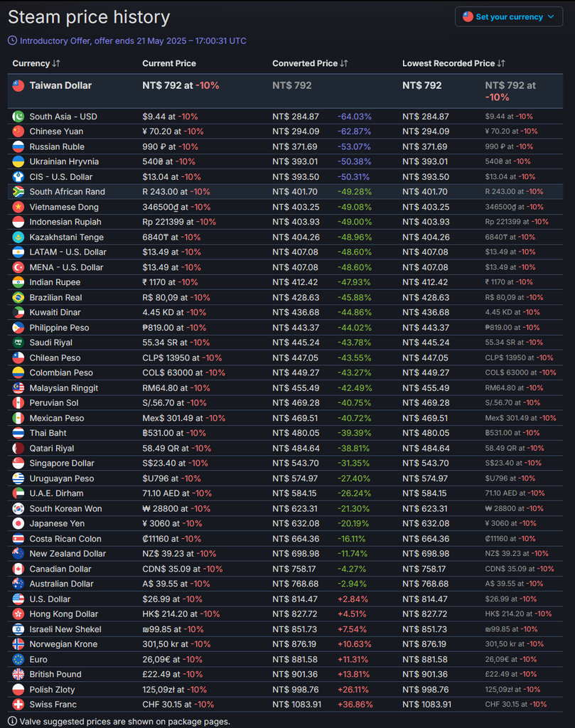Click the Brazilian Real flag icon
Screen dimensions: 575x728
(x=18, y=298)
